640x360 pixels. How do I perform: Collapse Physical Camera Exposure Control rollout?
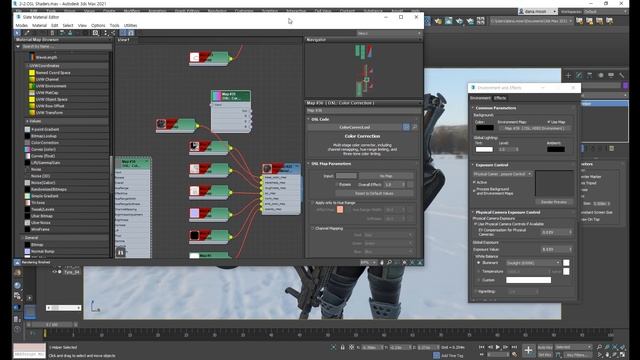pos(473,212)
